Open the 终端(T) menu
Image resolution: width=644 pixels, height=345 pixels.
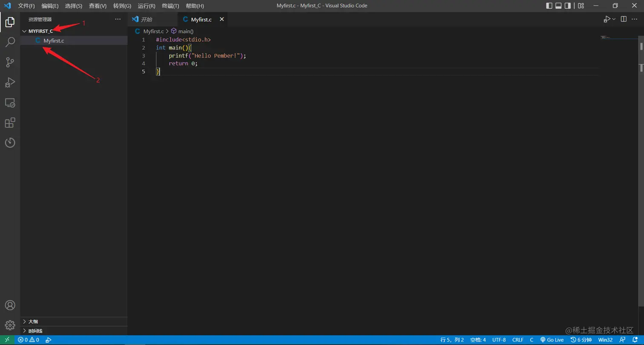click(170, 6)
